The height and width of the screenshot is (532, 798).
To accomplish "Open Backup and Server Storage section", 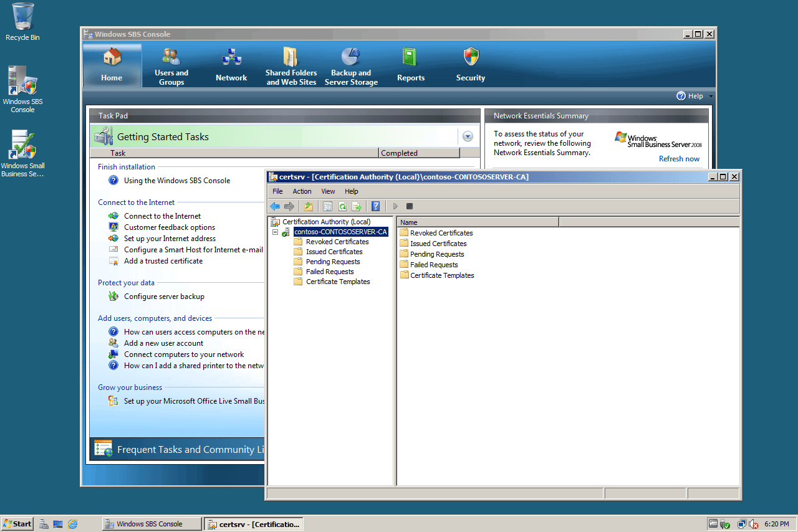I will pyautogui.click(x=351, y=67).
